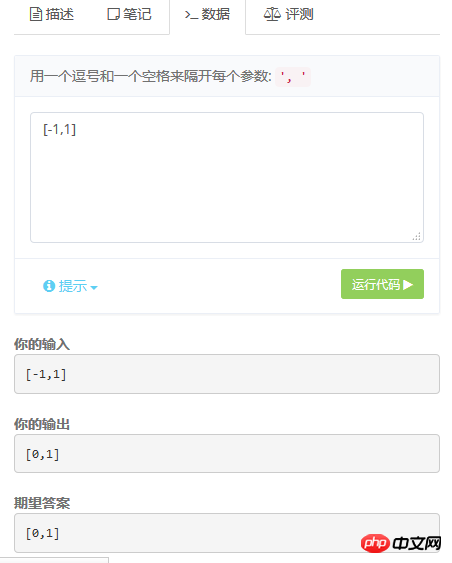
Task: Expand the 提示 dropdown caret
Action: (94, 288)
